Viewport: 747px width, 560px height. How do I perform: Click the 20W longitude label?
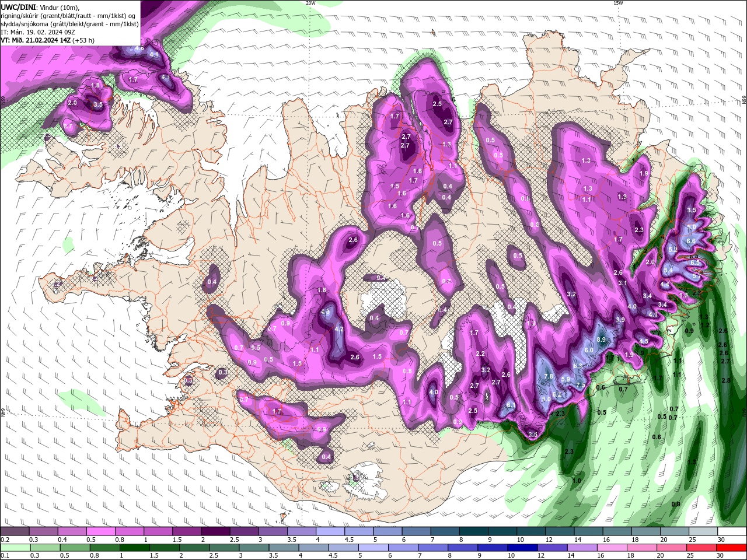click(310, 3)
